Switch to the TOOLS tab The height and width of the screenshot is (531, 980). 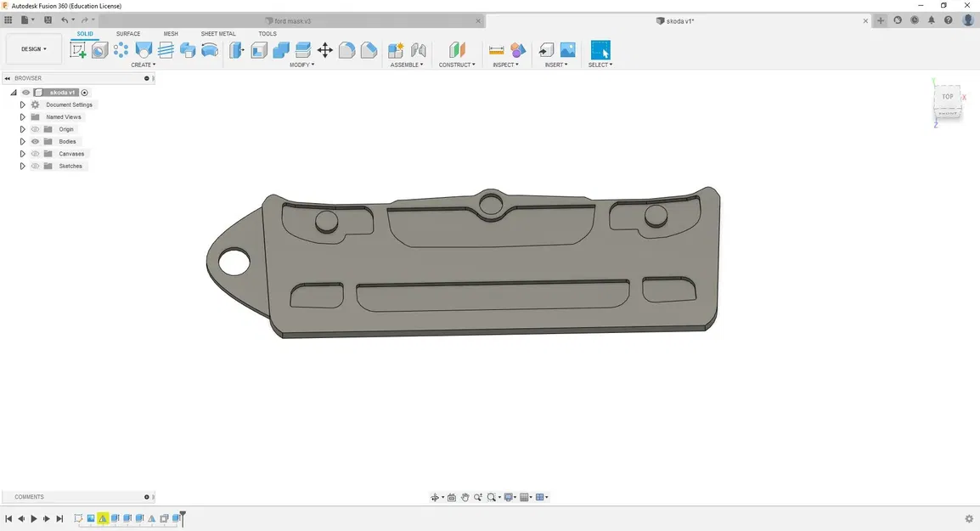tap(268, 34)
